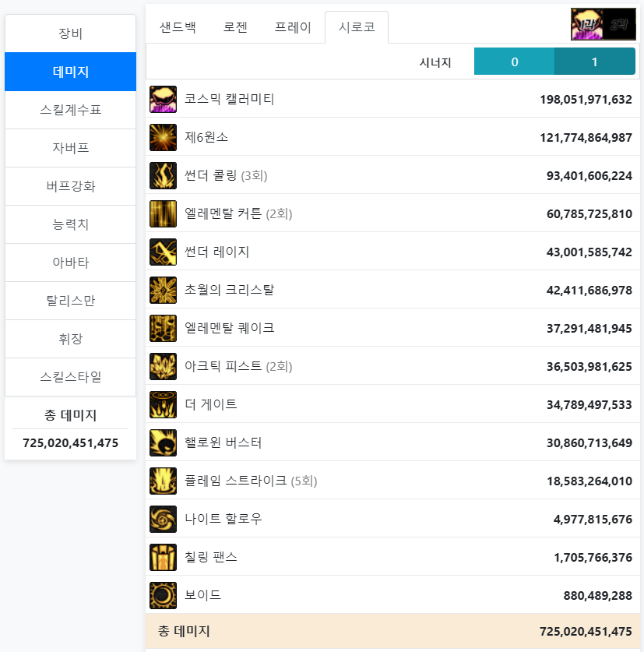Click the 플레임 스트라이크 skill icon
Image resolution: width=644 pixels, height=652 pixels.
(163, 481)
